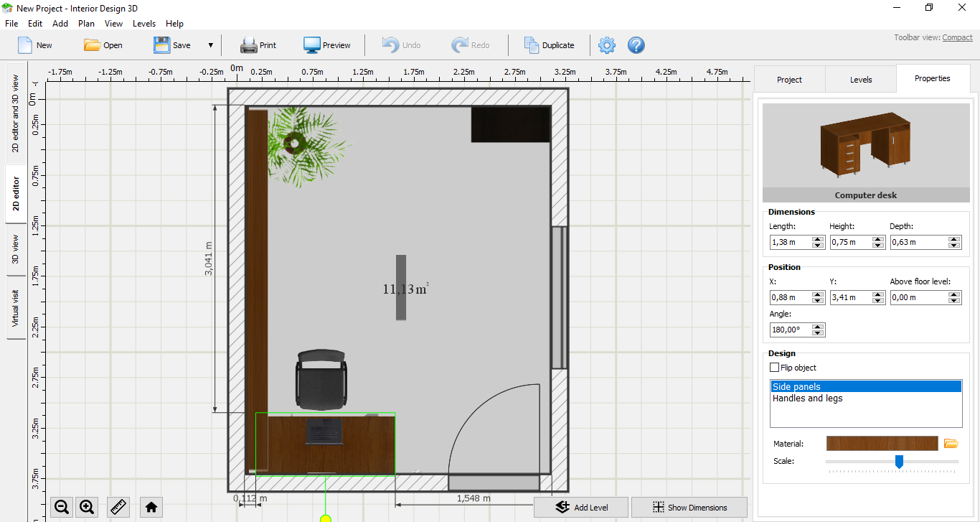Expand the Save dropdown arrow
This screenshot has height=522, width=980.
coord(211,45)
